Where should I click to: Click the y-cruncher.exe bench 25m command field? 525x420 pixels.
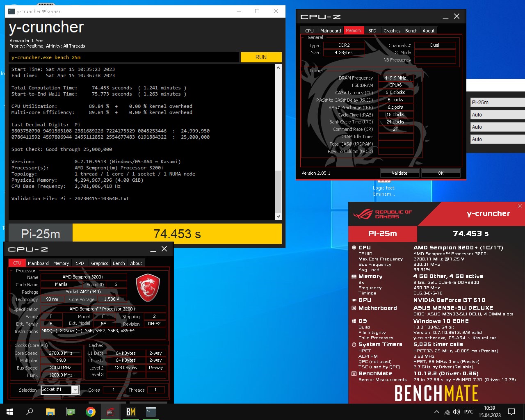coord(124,57)
